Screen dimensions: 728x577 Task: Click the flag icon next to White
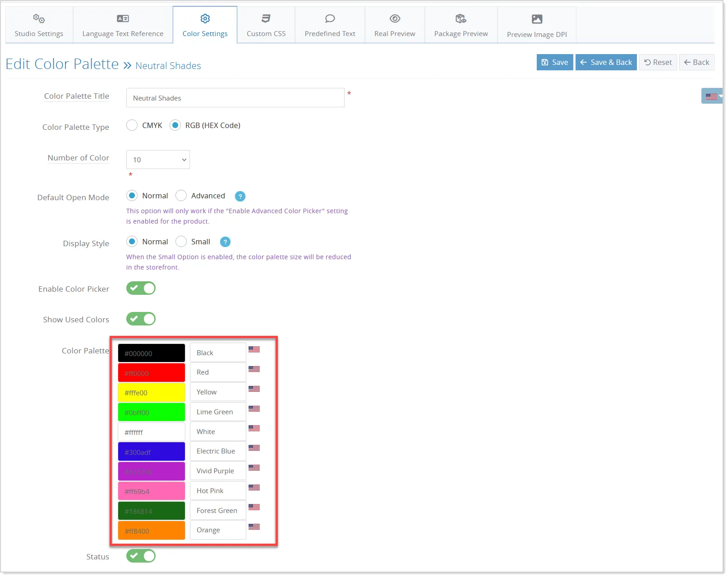point(254,428)
